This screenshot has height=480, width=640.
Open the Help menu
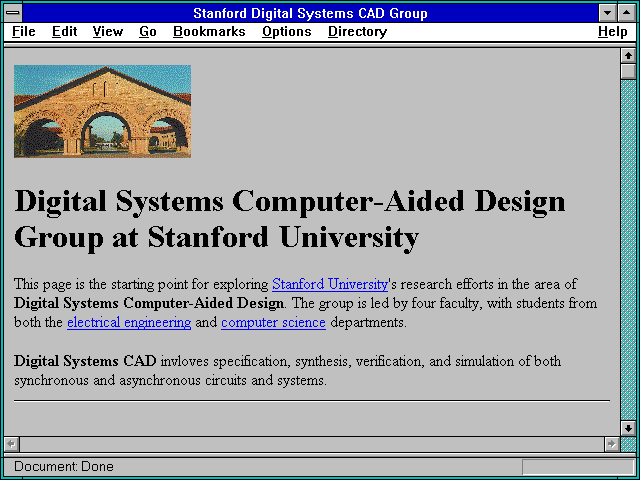[x=613, y=32]
